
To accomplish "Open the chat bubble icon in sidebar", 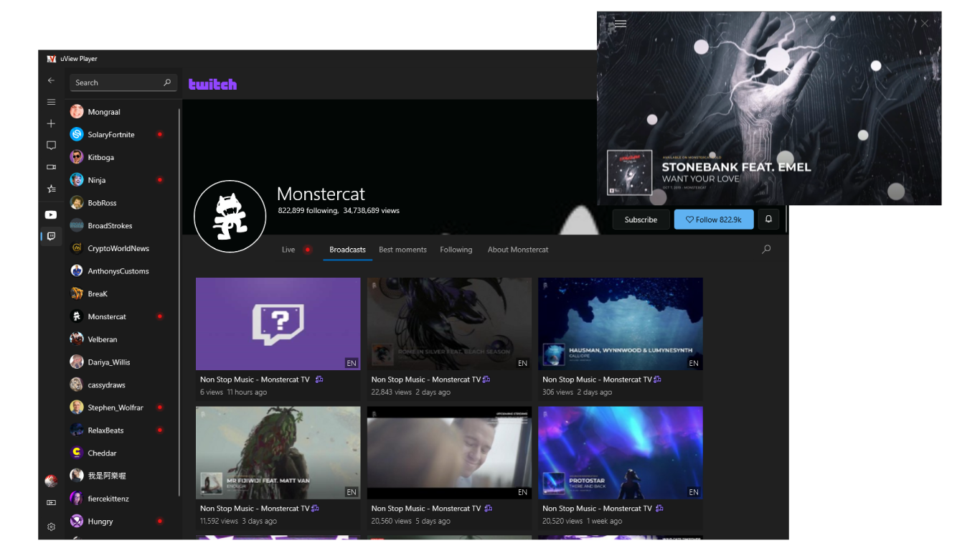I will 51,146.
